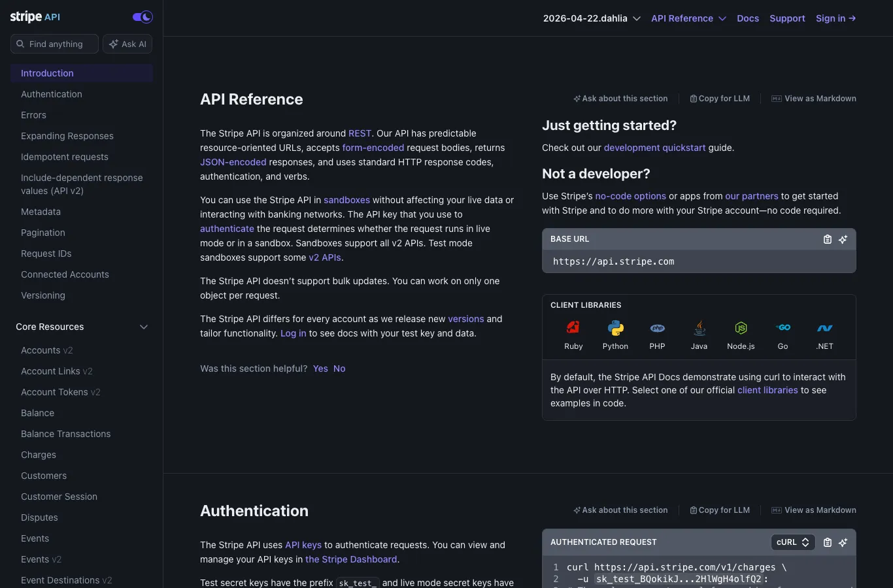The width and height of the screenshot is (893, 588).
Task: Follow the JSON-encoded link
Action: point(233,162)
